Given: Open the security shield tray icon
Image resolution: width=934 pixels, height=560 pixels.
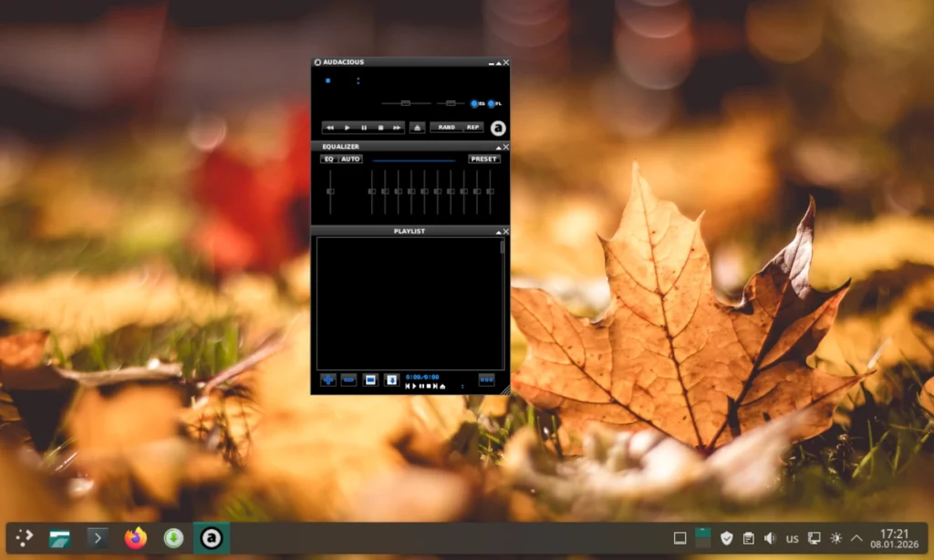Looking at the screenshot, I should click(x=726, y=538).
